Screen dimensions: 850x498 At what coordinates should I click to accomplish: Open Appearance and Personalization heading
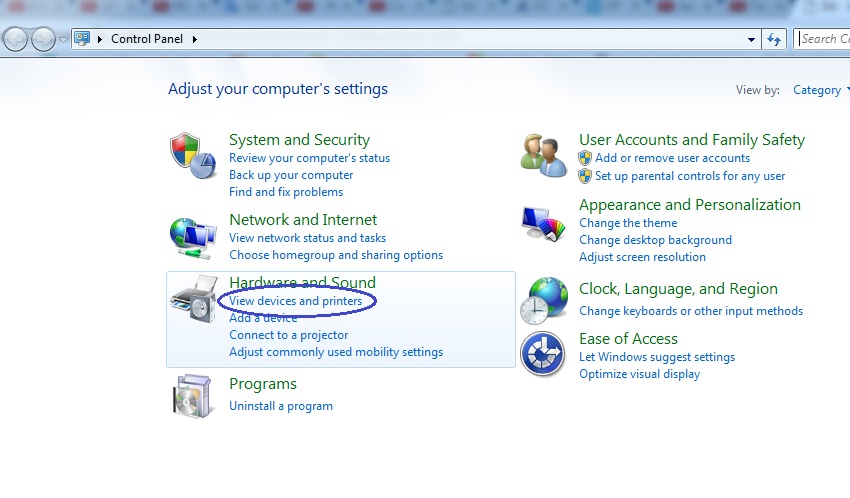point(690,205)
